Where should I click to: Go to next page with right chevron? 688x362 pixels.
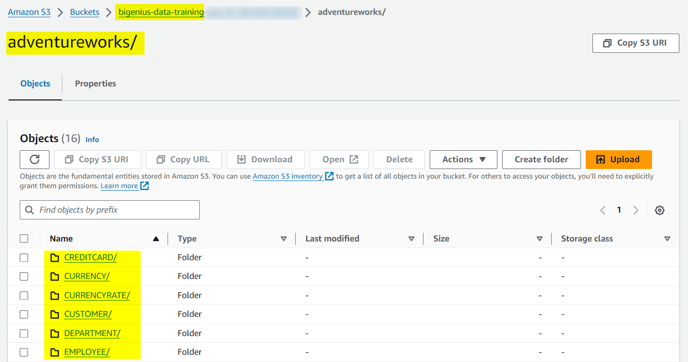point(636,210)
